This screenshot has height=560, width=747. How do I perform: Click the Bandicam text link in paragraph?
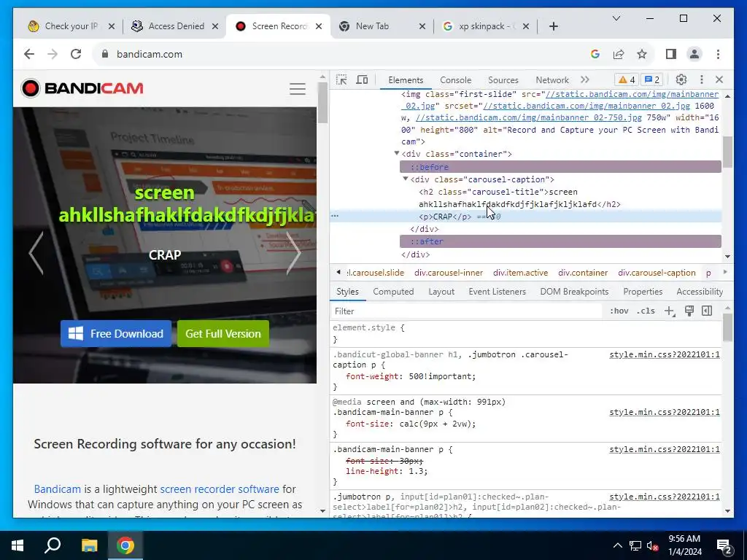(x=57, y=489)
